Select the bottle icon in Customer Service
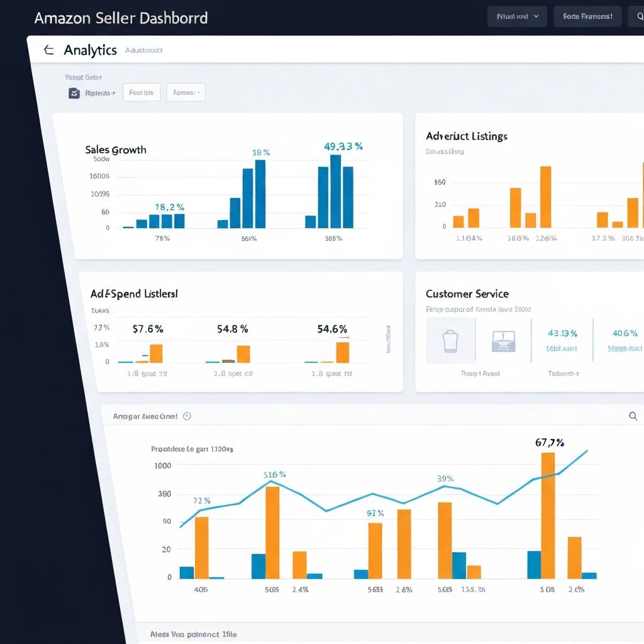 click(450, 340)
